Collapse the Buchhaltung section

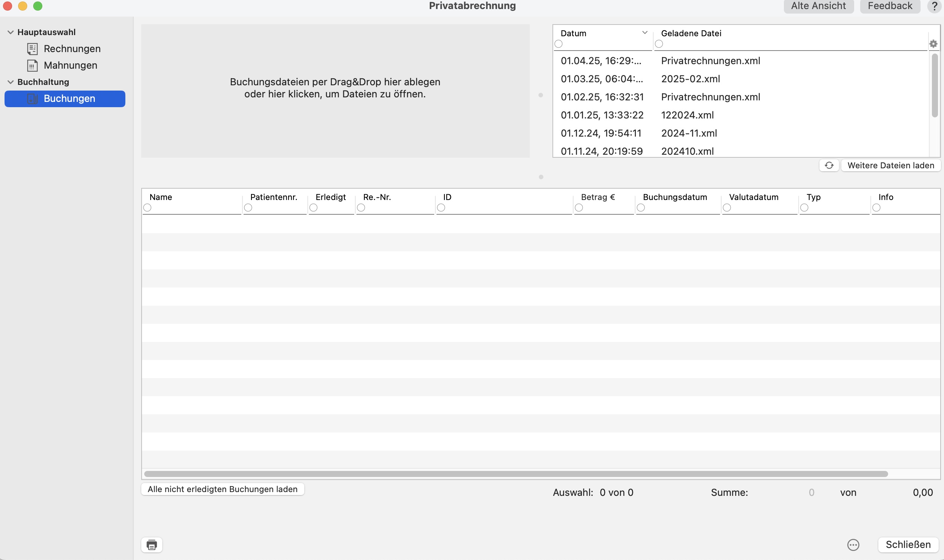point(11,82)
